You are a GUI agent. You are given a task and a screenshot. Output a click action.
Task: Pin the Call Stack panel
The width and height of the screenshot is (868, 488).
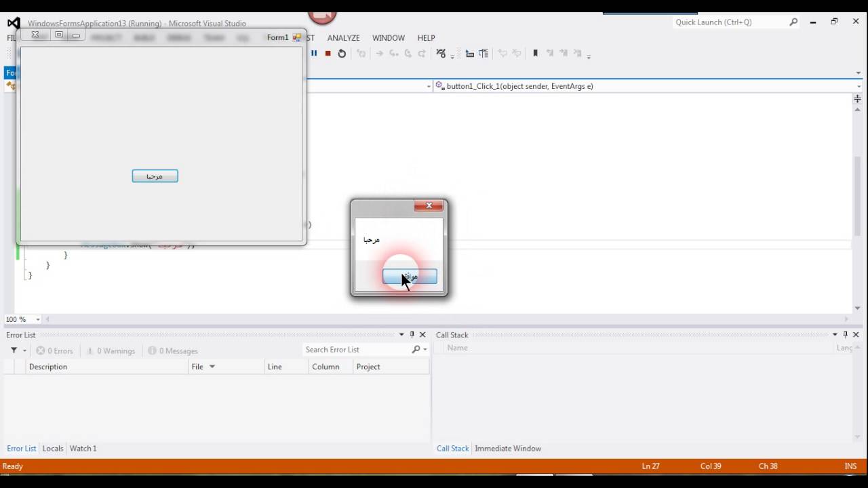tap(845, 335)
